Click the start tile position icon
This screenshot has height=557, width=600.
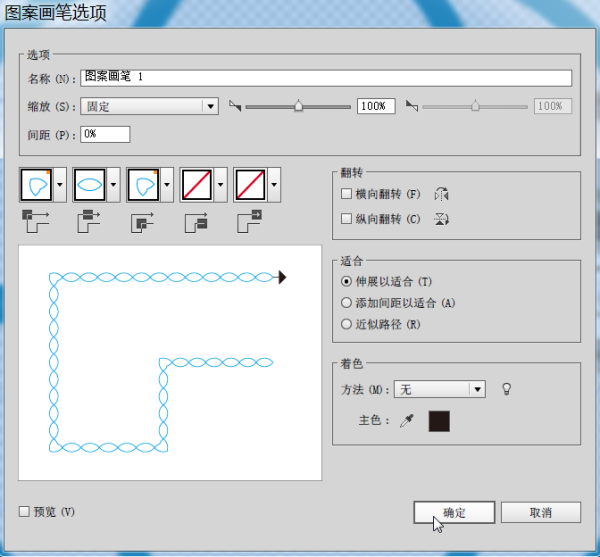[x=196, y=223]
